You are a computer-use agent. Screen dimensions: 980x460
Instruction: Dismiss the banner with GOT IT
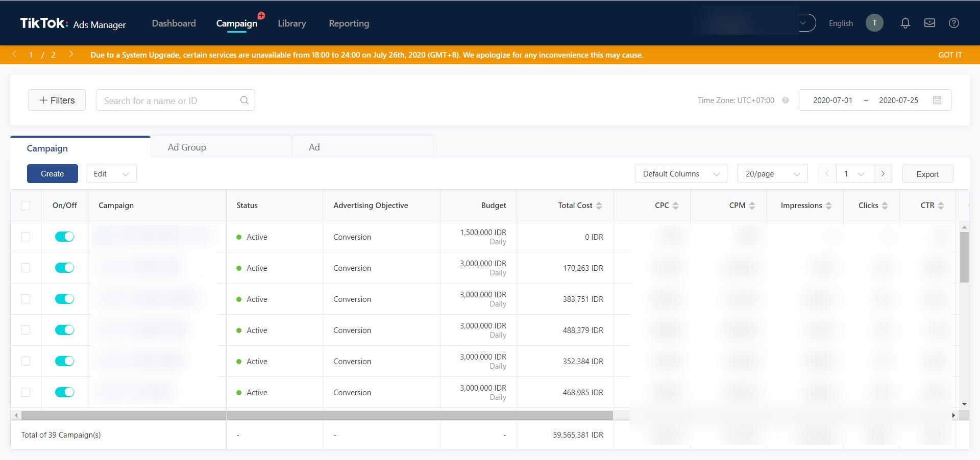click(x=950, y=55)
